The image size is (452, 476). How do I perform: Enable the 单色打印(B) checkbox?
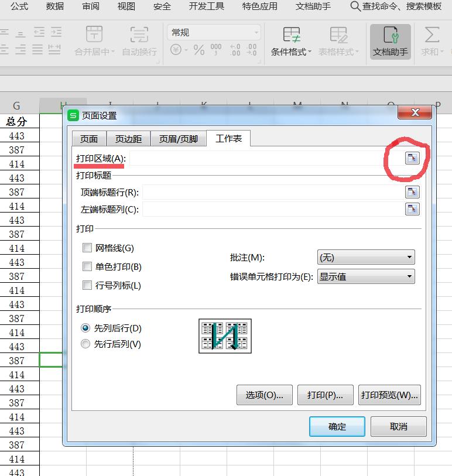click(87, 266)
